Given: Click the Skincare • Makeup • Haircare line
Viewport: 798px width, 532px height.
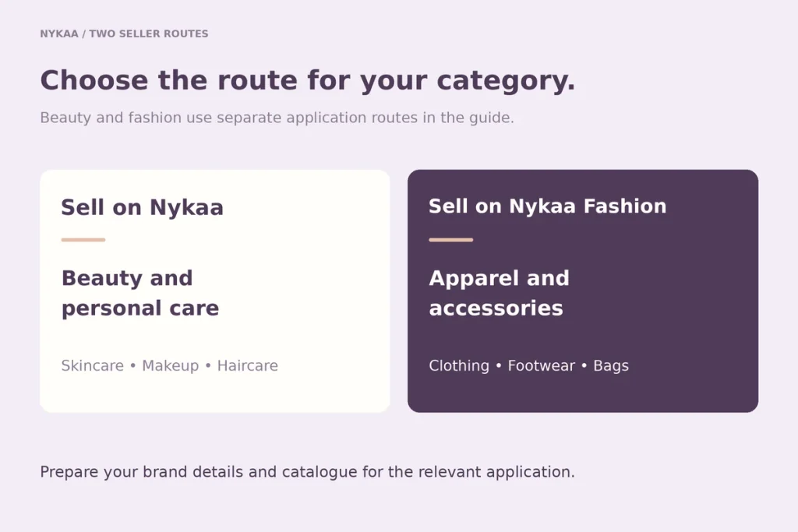Looking at the screenshot, I should pos(169,365).
